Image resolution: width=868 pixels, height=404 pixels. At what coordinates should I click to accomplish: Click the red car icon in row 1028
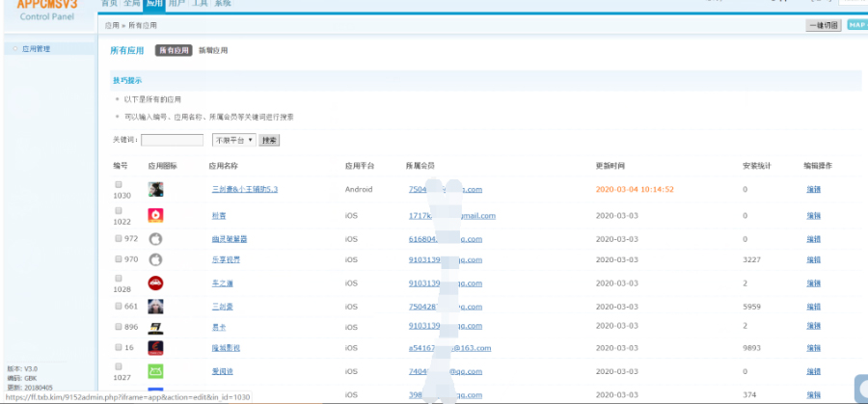(x=155, y=283)
